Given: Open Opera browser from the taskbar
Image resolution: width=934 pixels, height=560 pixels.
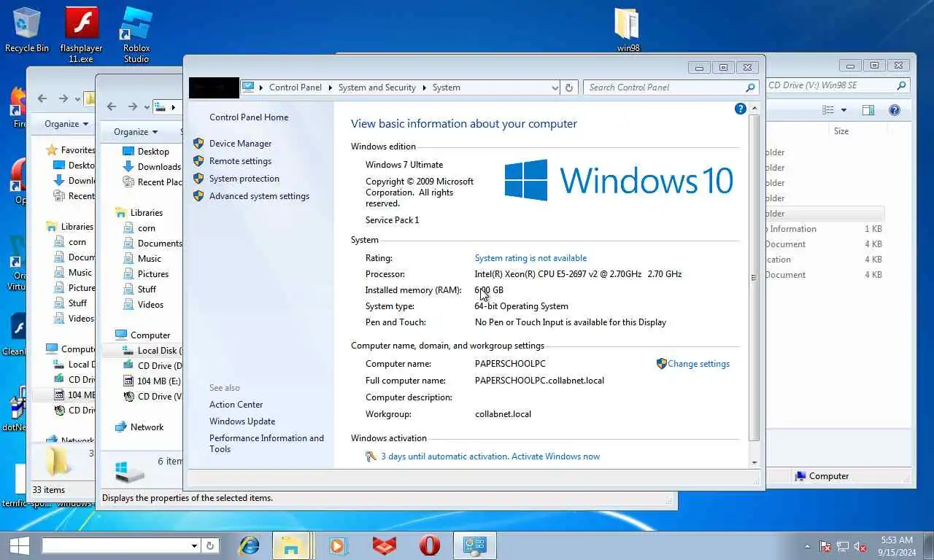Looking at the screenshot, I should [x=430, y=545].
